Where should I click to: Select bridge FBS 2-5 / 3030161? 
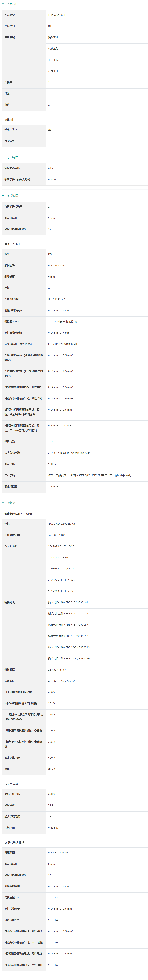click(x=68, y=602)
